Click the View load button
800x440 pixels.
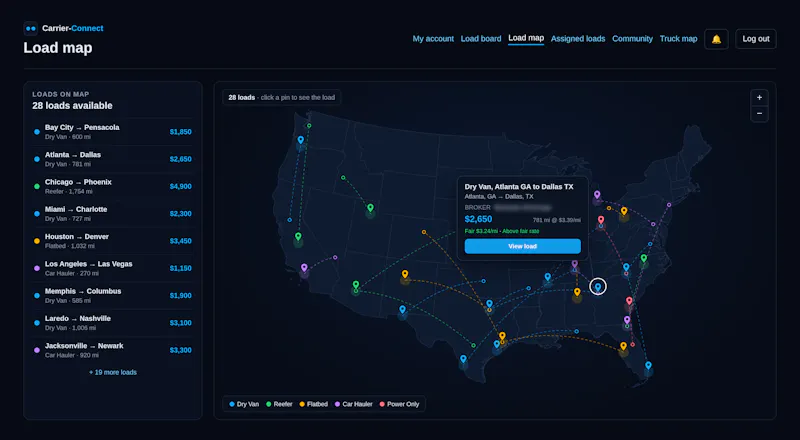[522, 246]
